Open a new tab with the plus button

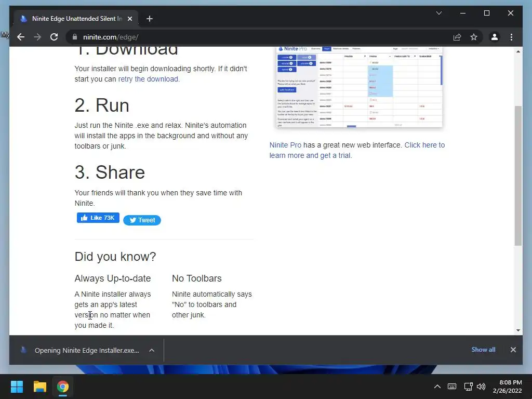149,19
